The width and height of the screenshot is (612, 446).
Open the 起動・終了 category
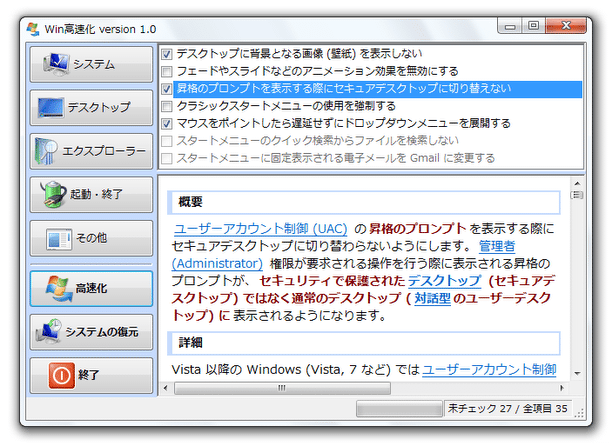pos(91,194)
